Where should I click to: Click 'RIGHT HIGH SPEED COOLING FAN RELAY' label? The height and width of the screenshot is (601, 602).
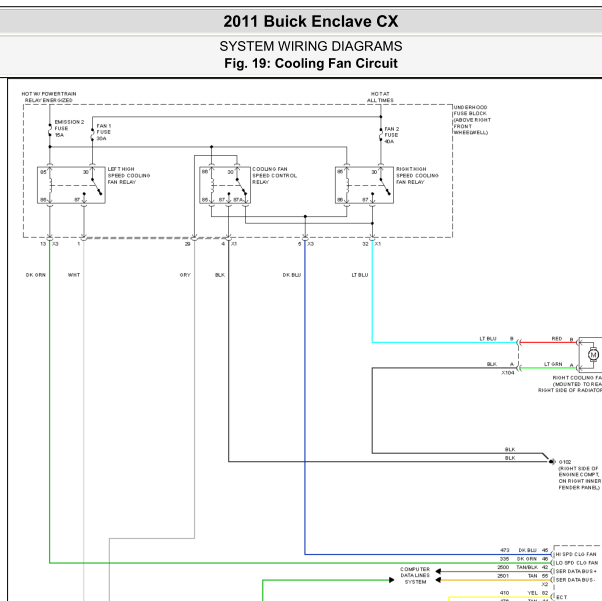point(417,175)
